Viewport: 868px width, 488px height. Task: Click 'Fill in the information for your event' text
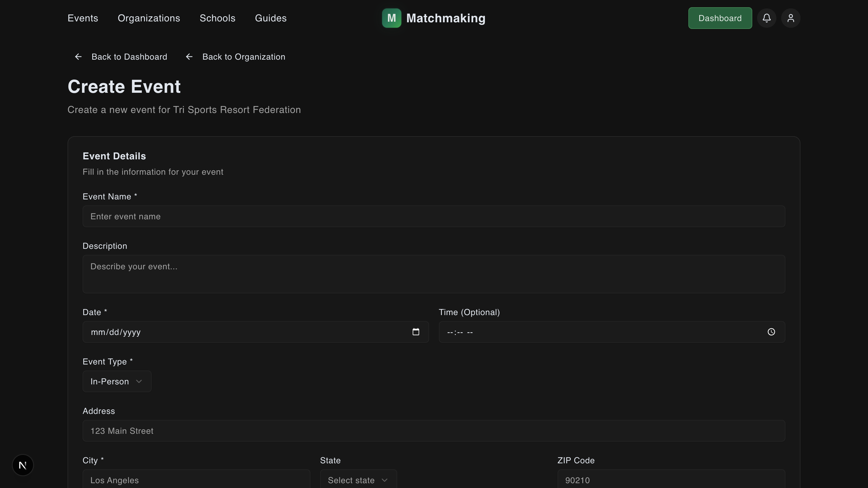coord(153,172)
